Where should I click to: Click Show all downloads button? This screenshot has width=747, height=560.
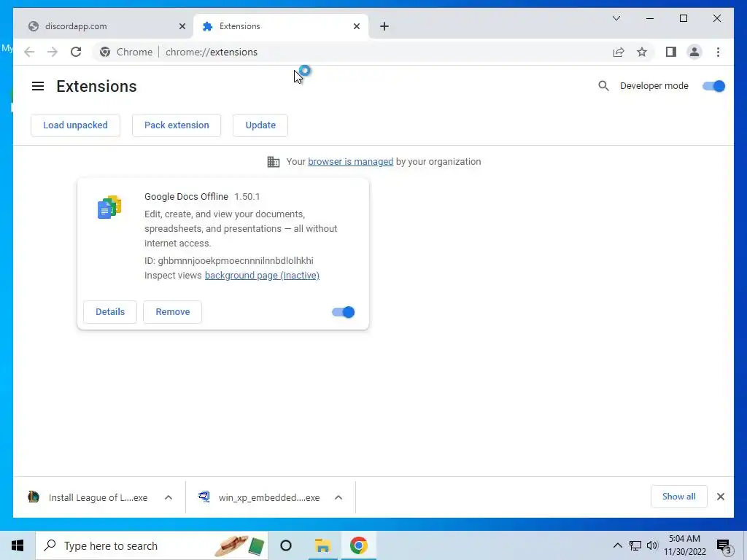(x=679, y=497)
